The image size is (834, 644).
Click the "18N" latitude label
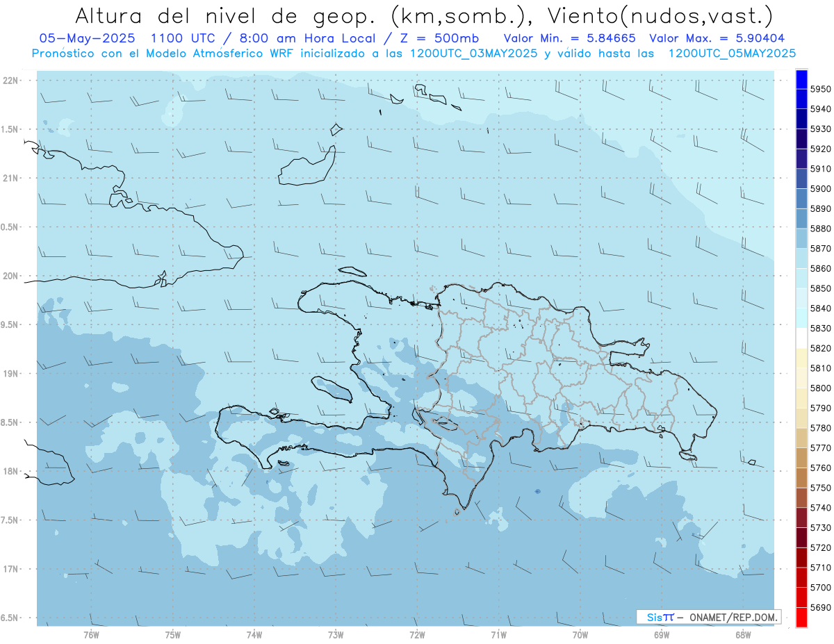tap(10, 472)
